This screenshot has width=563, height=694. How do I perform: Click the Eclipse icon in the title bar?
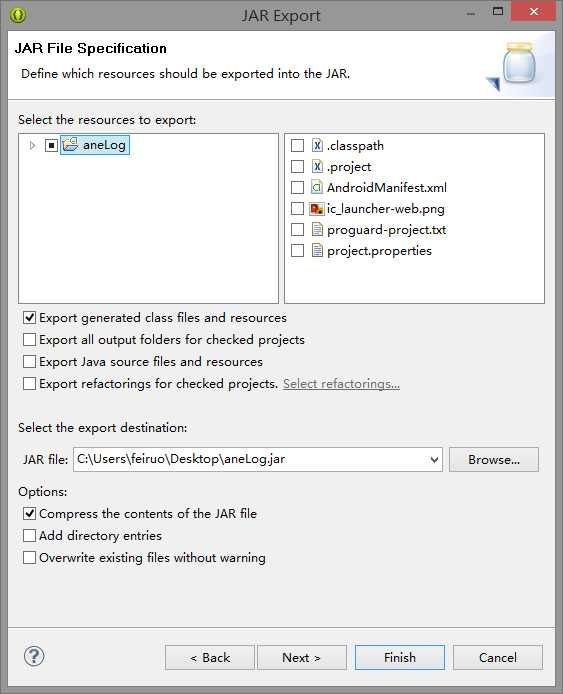18,15
